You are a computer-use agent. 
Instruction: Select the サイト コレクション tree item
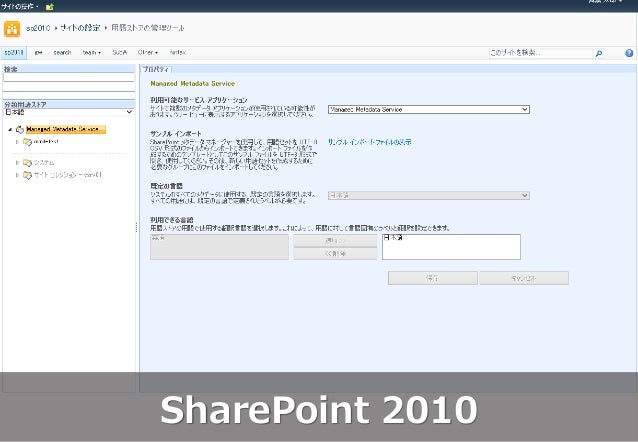68,175
